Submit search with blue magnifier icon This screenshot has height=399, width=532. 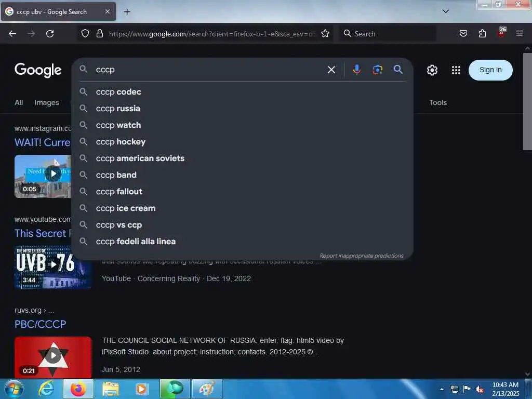(x=398, y=70)
